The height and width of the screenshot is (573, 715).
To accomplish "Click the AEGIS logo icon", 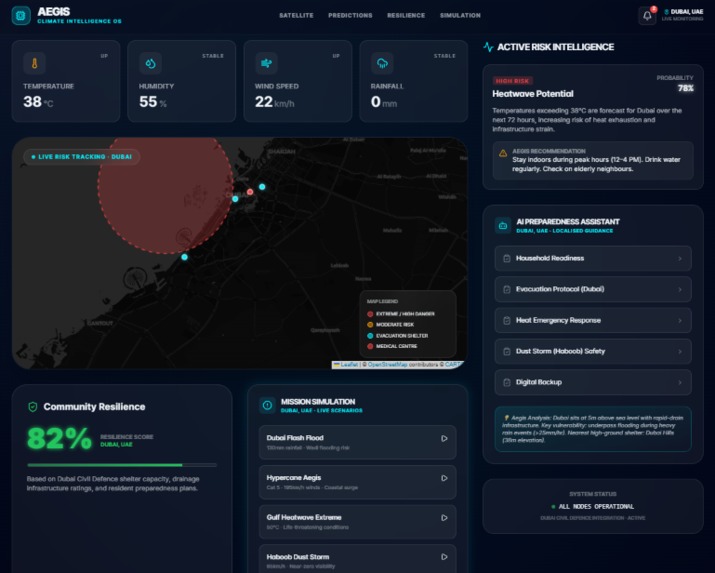I will [21, 15].
